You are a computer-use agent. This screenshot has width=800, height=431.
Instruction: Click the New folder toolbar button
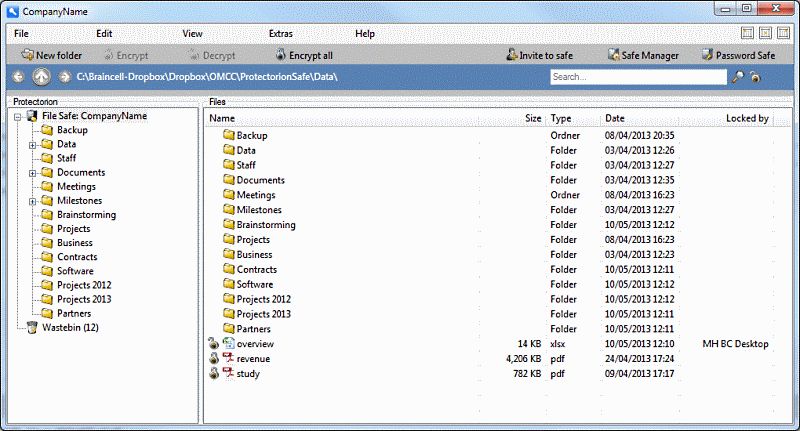click(x=51, y=55)
